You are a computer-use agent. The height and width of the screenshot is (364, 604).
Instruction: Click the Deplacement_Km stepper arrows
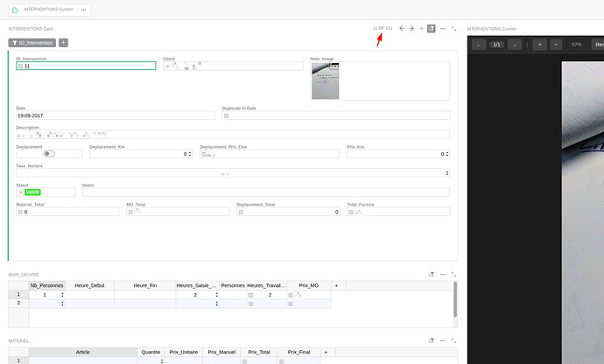pyautogui.click(x=190, y=154)
